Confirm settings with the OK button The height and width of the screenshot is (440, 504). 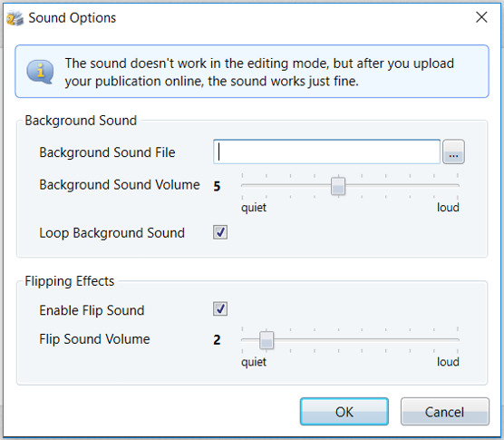click(x=344, y=412)
